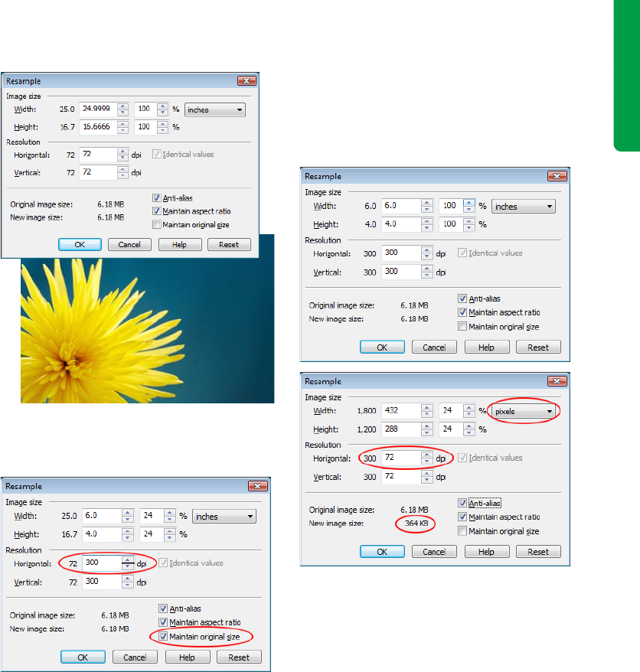
Task: Uncheck the circled Maintain original size checkbox
Action: coord(163,636)
